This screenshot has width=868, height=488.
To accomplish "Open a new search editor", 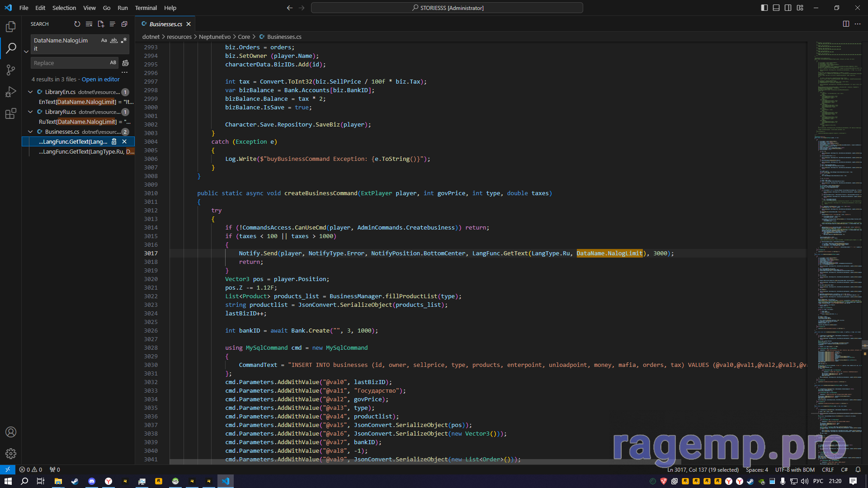I will pyautogui.click(x=101, y=24).
